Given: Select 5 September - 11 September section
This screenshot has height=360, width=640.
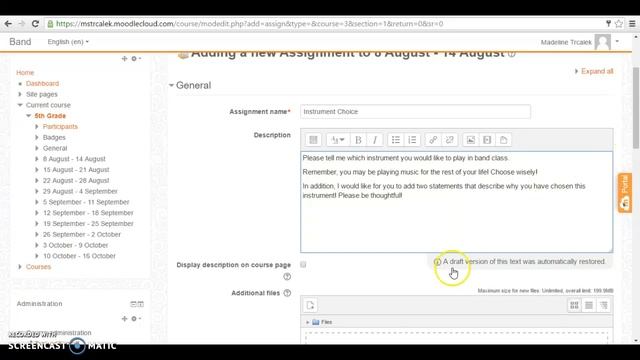Looking at the screenshot, I should (x=86, y=202).
